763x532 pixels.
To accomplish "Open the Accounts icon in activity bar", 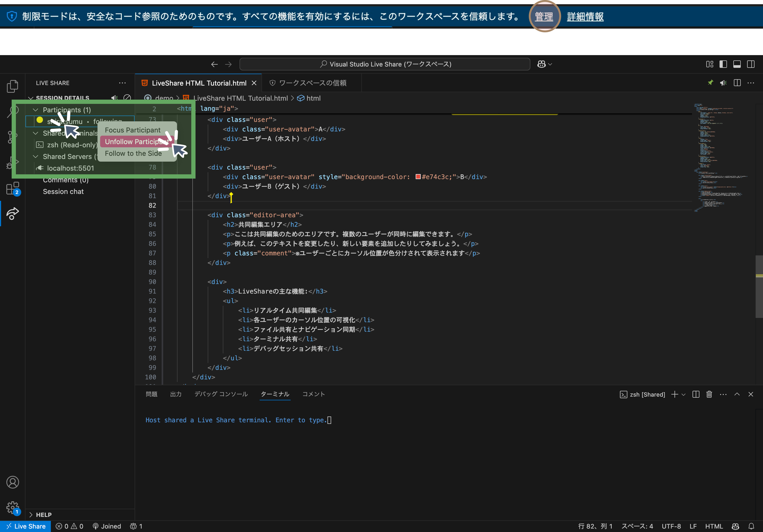I will (13, 482).
